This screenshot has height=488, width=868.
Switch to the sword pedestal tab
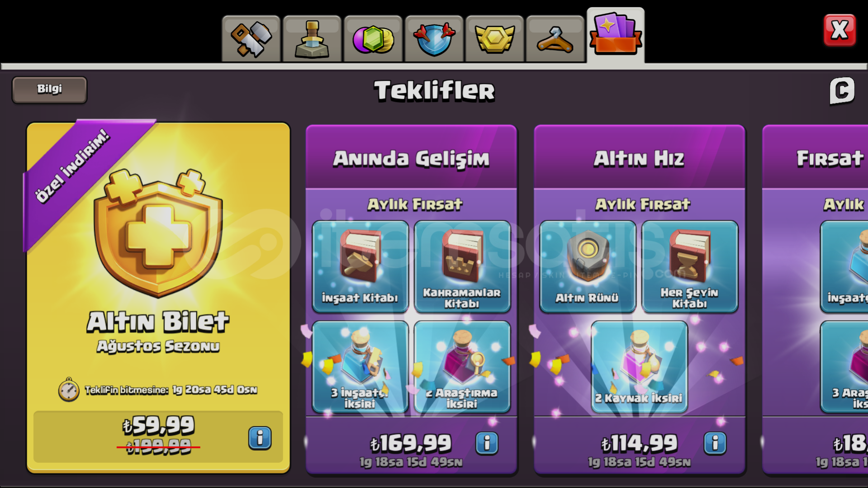(312, 39)
